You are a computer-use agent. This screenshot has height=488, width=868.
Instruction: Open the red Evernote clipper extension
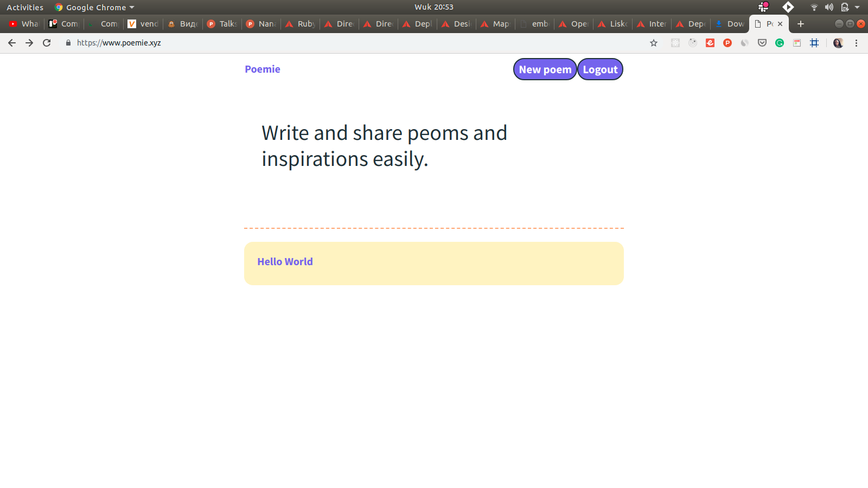[710, 43]
